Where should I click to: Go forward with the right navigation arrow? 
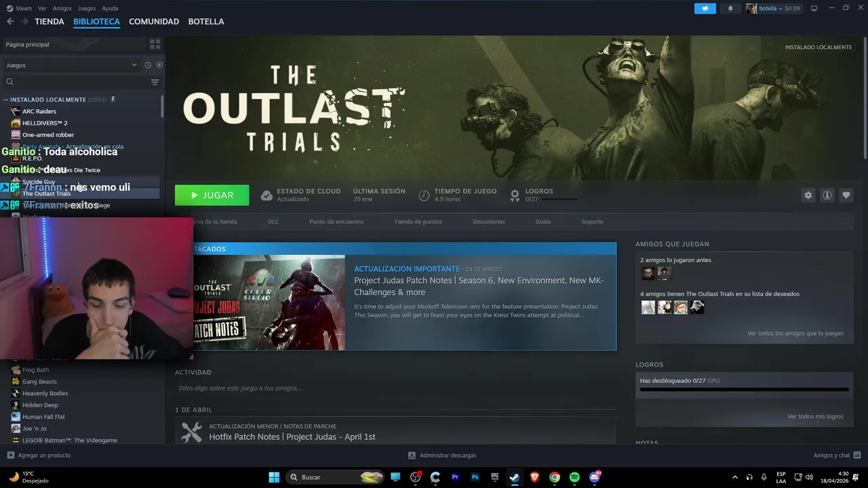click(x=24, y=22)
